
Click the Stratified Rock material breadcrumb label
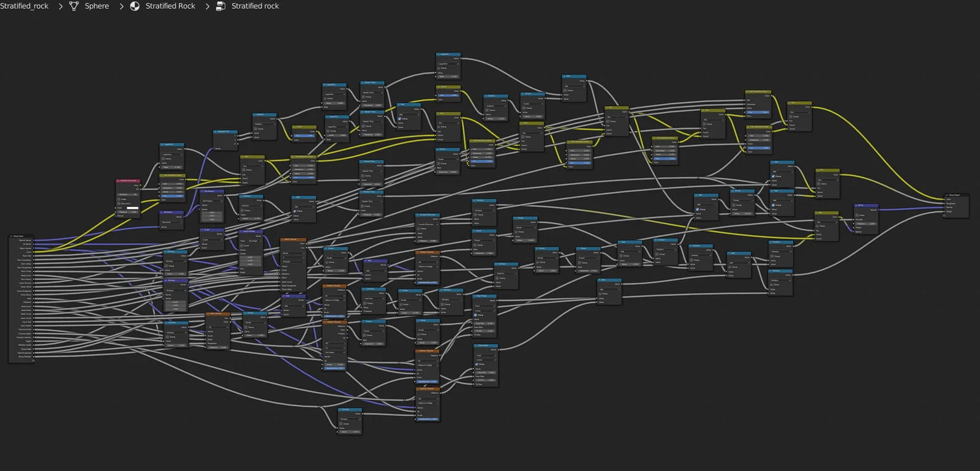170,6
